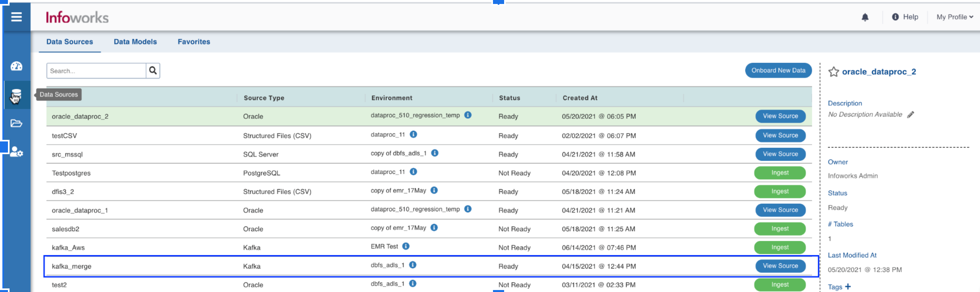Sort by Environment column header
Viewport: 980px width, 292px height.
(x=392, y=98)
